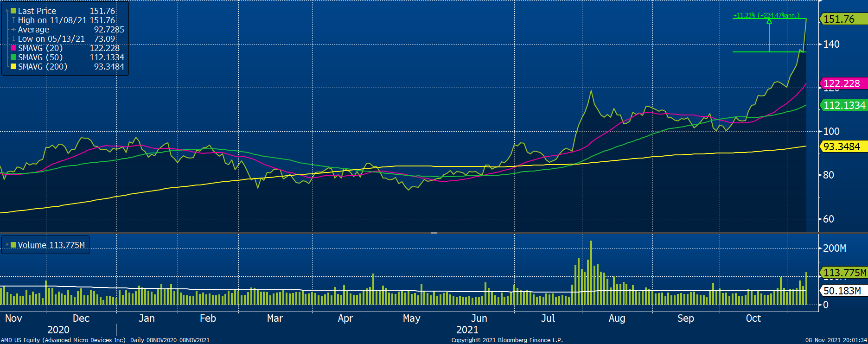Viewport: 868px width, 344px height.
Task: Select the 'High on 11/08/21' legend row
Action: pyautogui.click(x=66, y=20)
